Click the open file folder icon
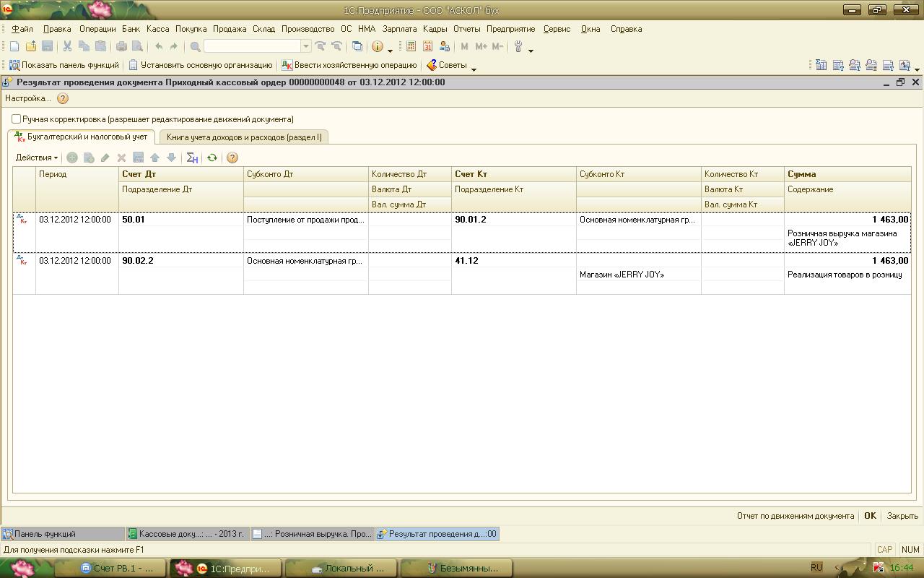The image size is (924, 578). [31, 46]
